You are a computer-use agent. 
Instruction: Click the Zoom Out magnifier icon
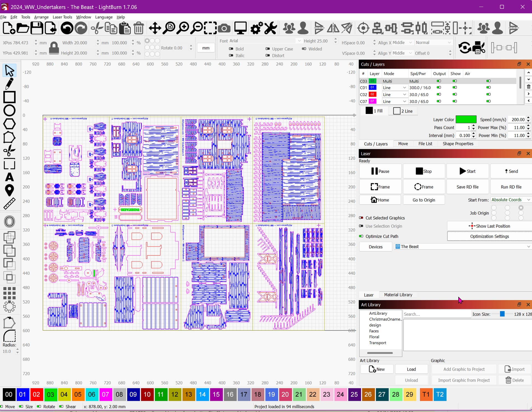[197, 28]
